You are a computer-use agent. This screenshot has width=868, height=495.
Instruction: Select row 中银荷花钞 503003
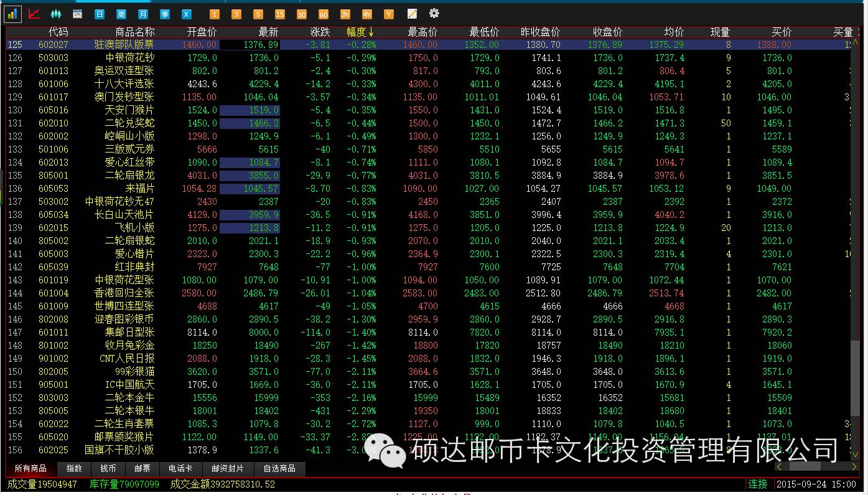[x=428, y=58]
